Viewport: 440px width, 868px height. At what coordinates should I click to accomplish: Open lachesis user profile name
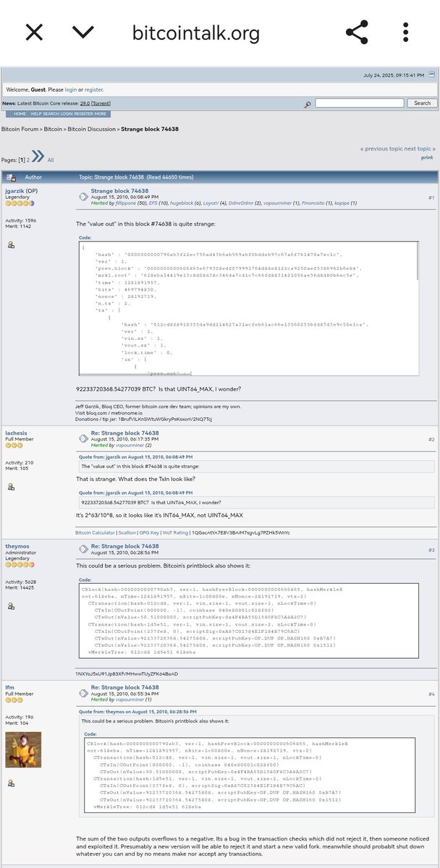point(16,433)
